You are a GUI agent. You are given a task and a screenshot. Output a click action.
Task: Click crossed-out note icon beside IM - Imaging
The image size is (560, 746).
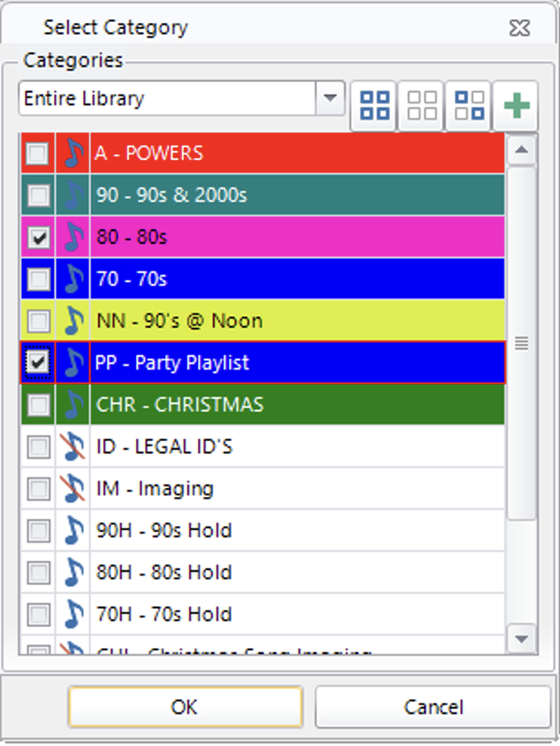72,489
